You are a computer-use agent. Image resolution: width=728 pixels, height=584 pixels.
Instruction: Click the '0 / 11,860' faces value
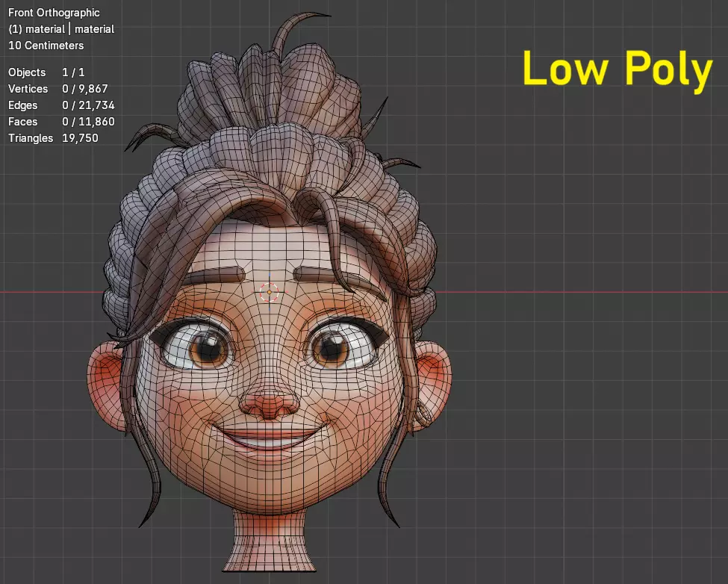click(88, 122)
